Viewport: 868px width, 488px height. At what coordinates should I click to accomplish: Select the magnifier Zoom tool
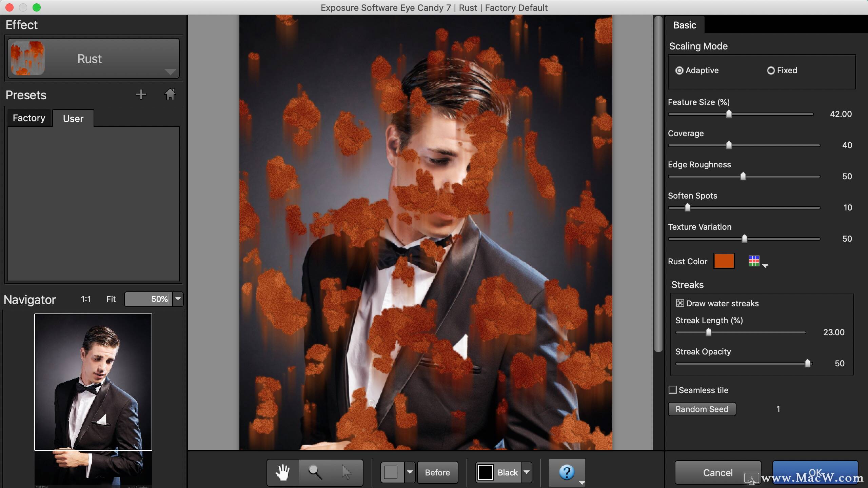point(315,472)
